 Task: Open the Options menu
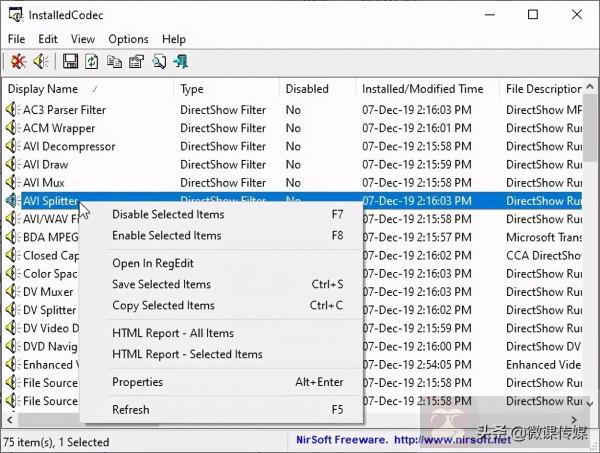(x=128, y=39)
